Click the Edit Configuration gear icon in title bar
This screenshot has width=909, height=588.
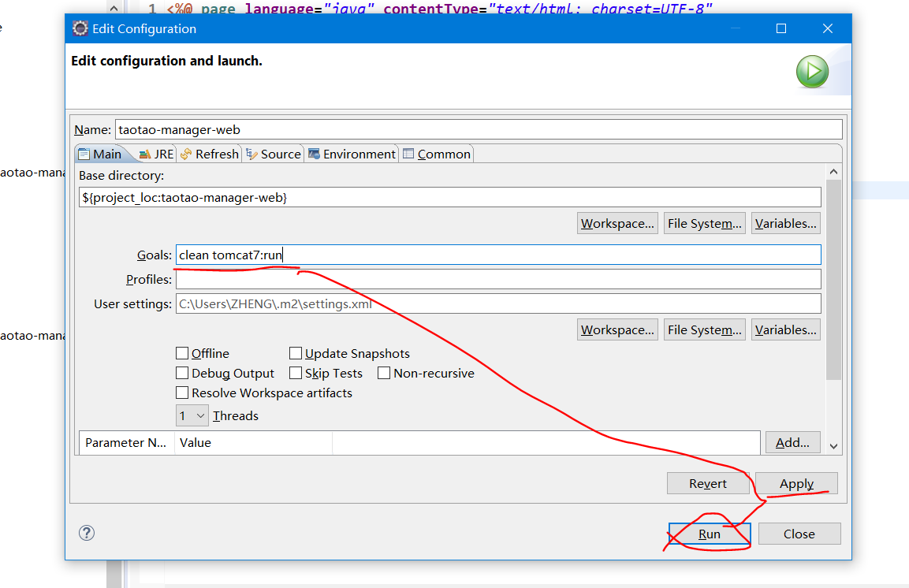click(x=80, y=28)
